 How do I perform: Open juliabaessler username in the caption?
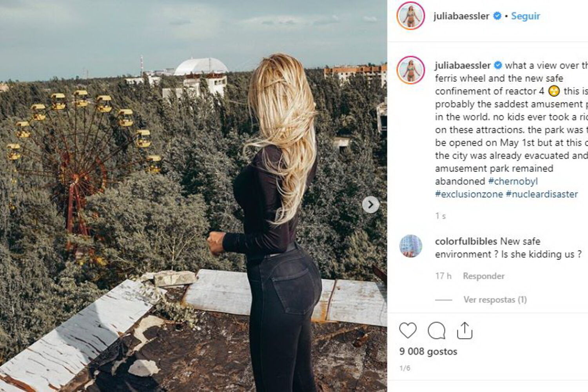click(x=463, y=65)
